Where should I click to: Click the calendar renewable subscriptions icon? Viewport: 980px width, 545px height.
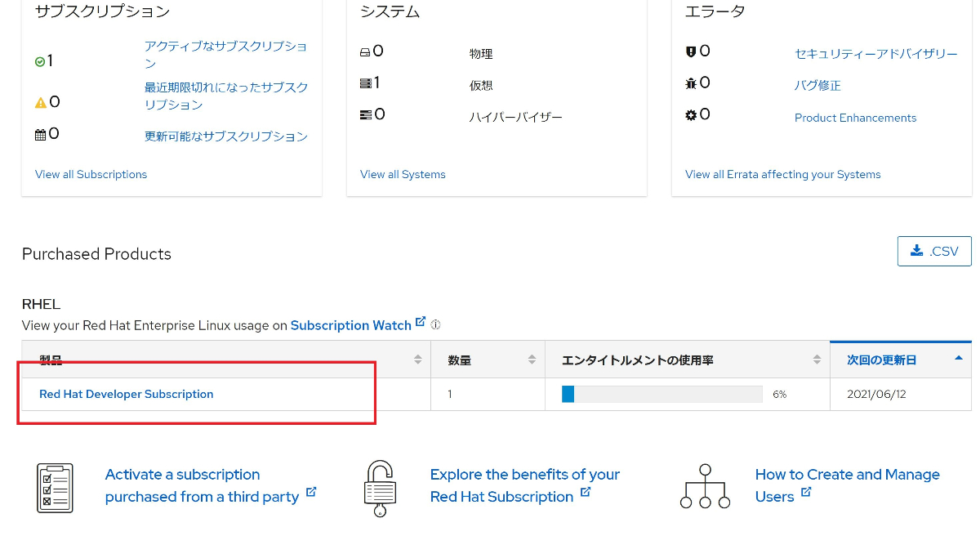click(x=40, y=135)
